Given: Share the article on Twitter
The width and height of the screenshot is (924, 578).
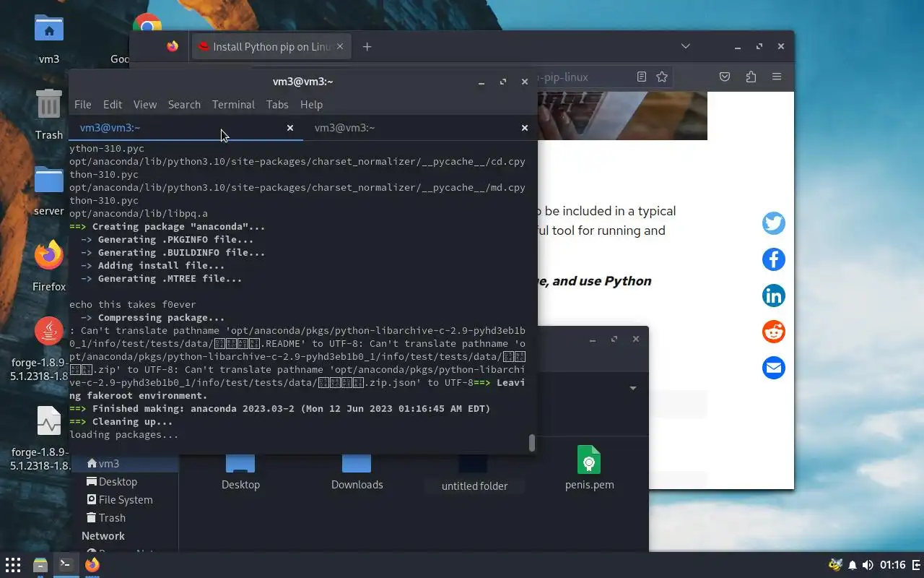Looking at the screenshot, I should 773,223.
